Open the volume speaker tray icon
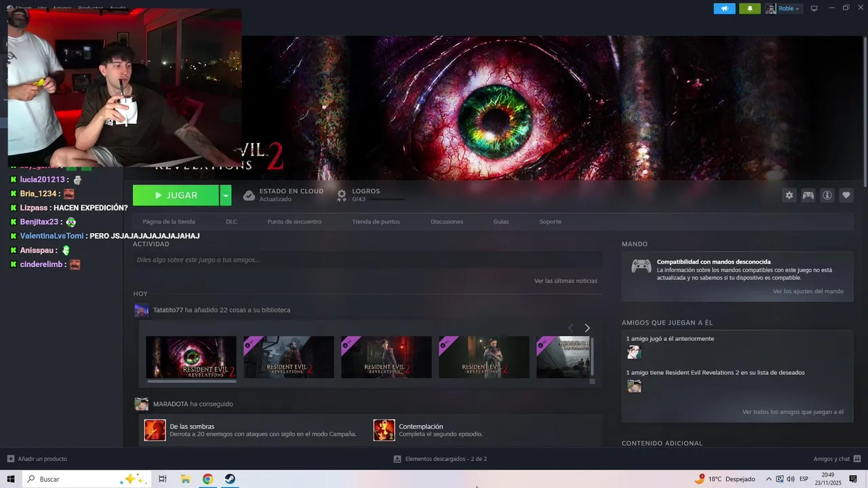This screenshot has width=868, height=488. tap(790, 479)
